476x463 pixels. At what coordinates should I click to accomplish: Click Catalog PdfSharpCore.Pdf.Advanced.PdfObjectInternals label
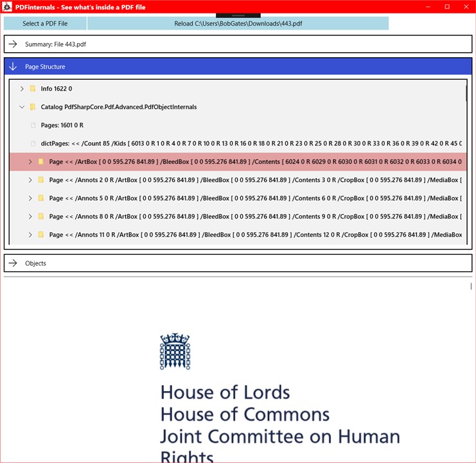pos(119,107)
